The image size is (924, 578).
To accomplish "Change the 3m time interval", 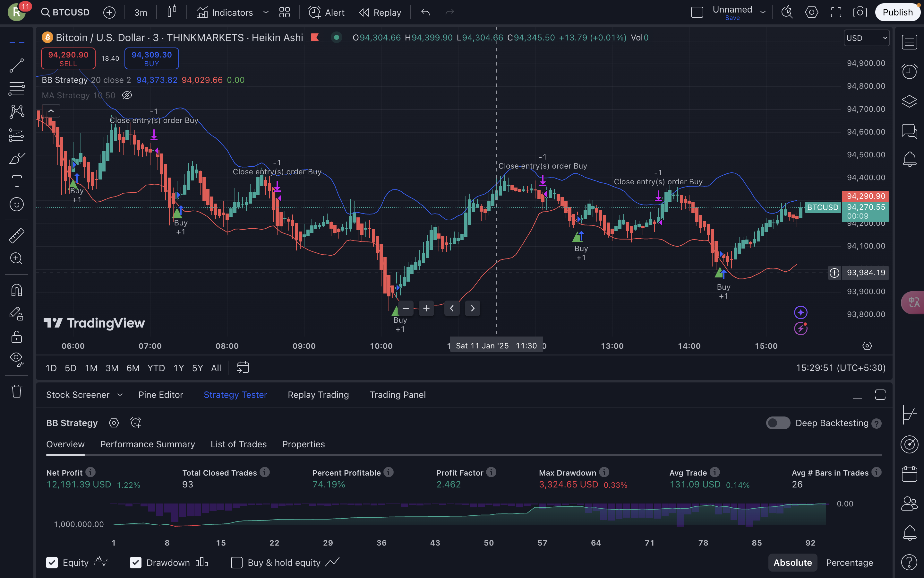I will 141,12.
